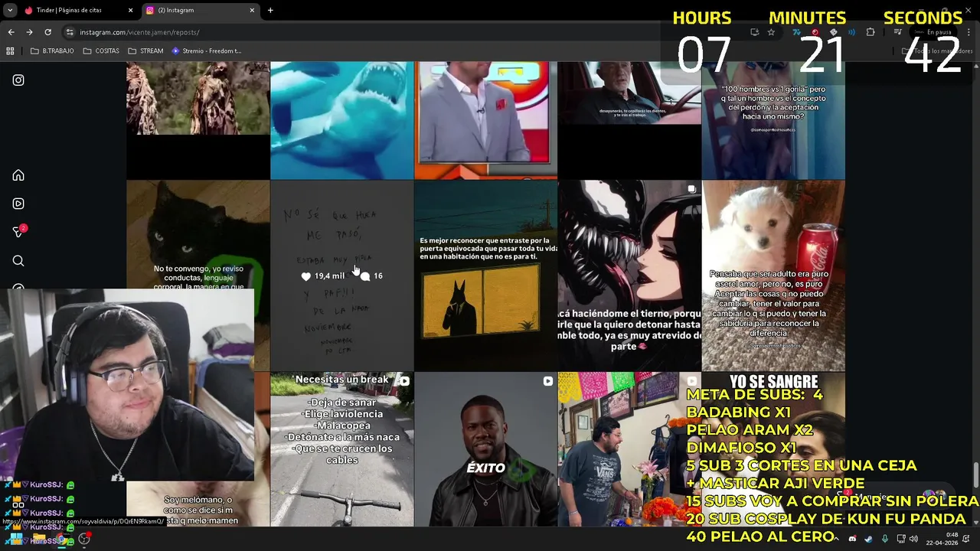This screenshot has width=980, height=551.
Task: Open the Stremio bookmark
Action: pos(207,51)
